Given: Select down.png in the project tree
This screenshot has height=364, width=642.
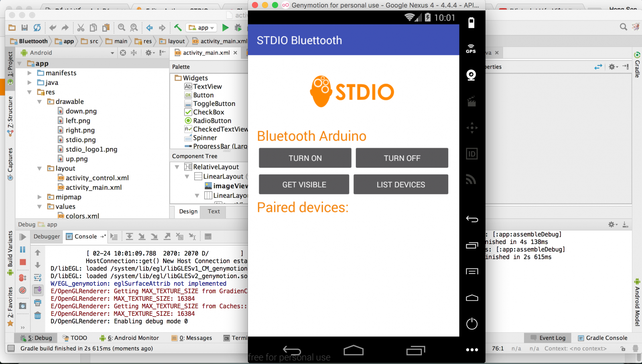Looking at the screenshot, I should point(77,111).
